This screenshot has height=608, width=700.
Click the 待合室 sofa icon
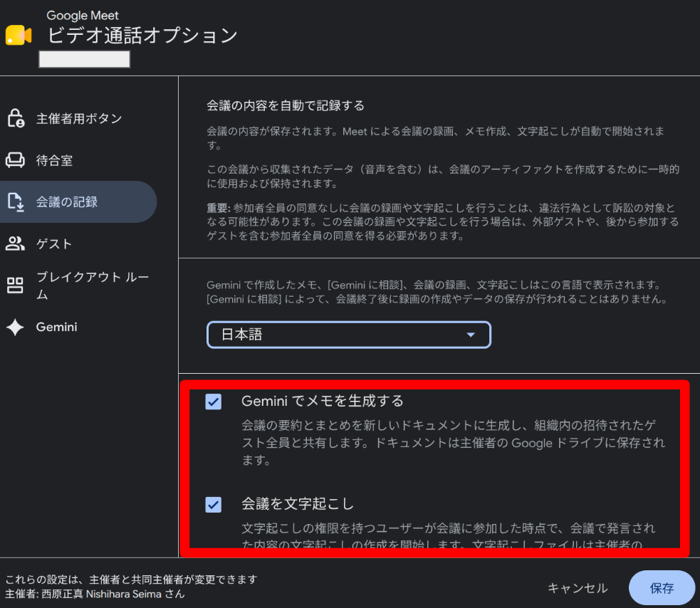click(x=15, y=159)
